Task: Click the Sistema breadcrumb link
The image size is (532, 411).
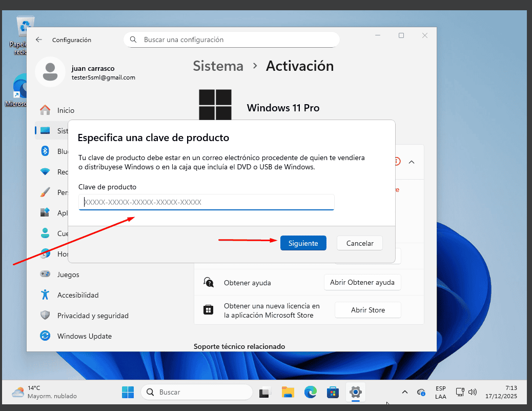Action: click(x=218, y=66)
